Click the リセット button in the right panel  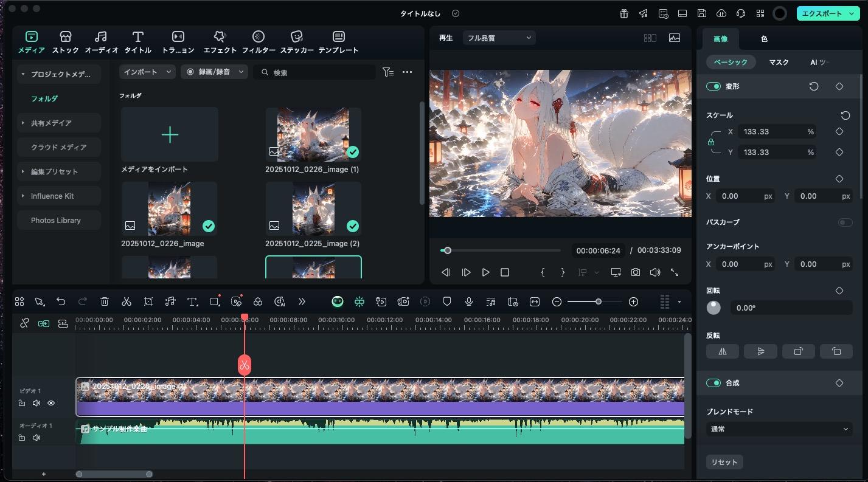724,462
